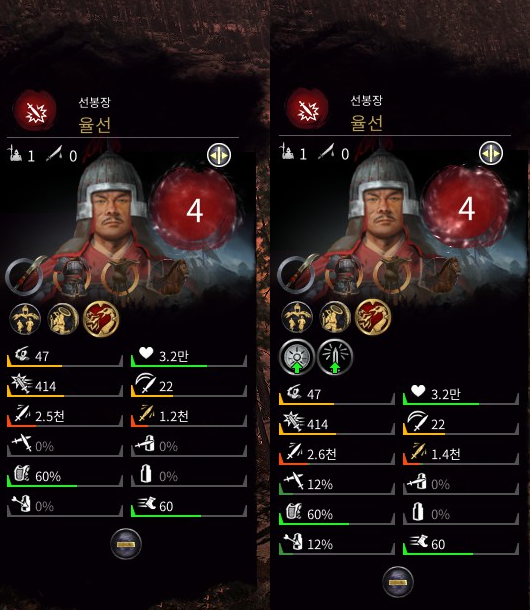Select the left panel's armor equipment slot
Screen dimensions: 530x610
tap(72, 277)
